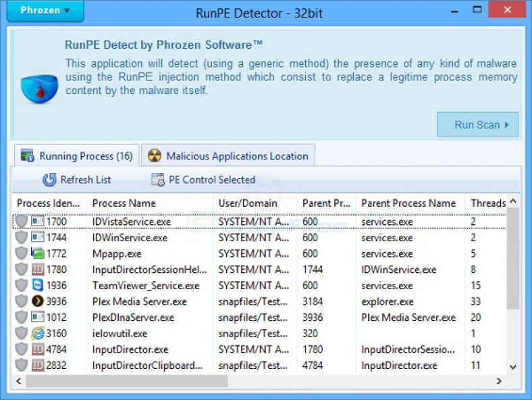532x400 pixels.
Task: Sort by Parent Process Name column header
Action: pos(410,203)
